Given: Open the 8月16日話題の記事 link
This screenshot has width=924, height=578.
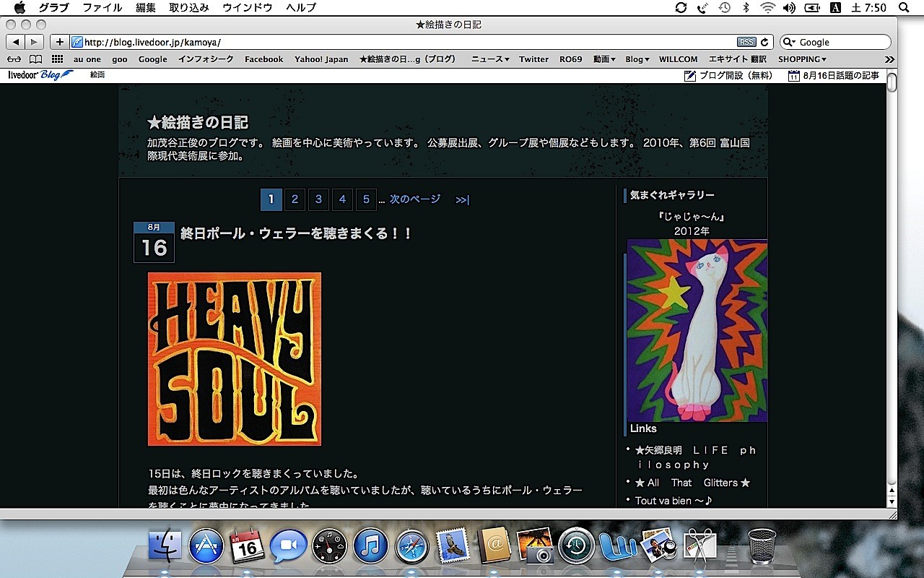Looking at the screenshot, I should (x=834, y=75).
